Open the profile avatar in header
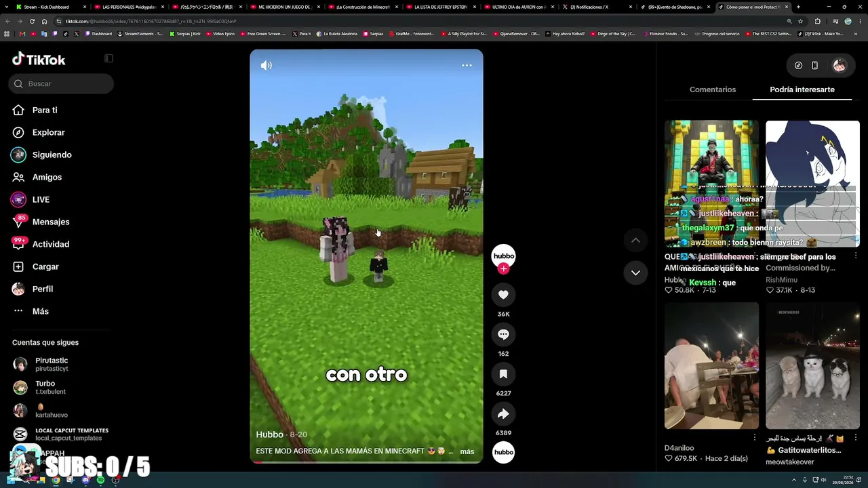The height and width of the screenshot is (488, 868). [x=840, y=66]
